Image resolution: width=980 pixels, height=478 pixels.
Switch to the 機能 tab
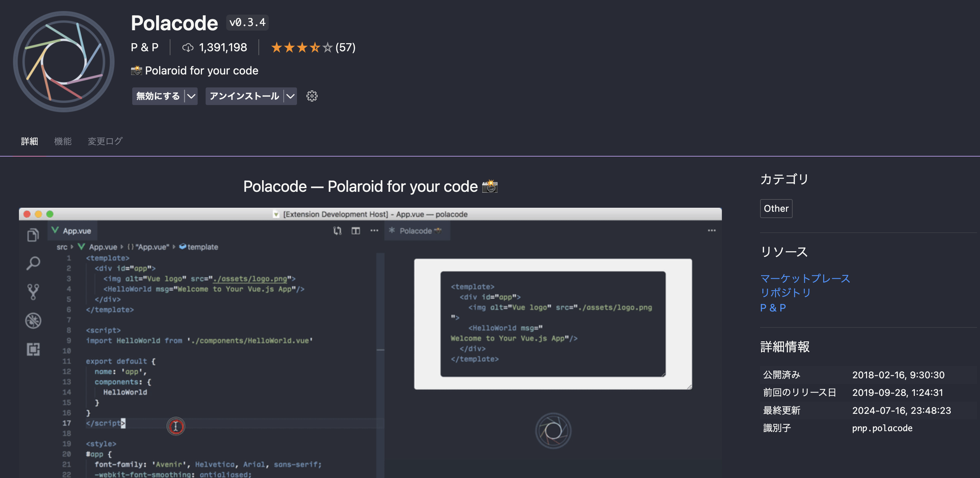point(63,141)
